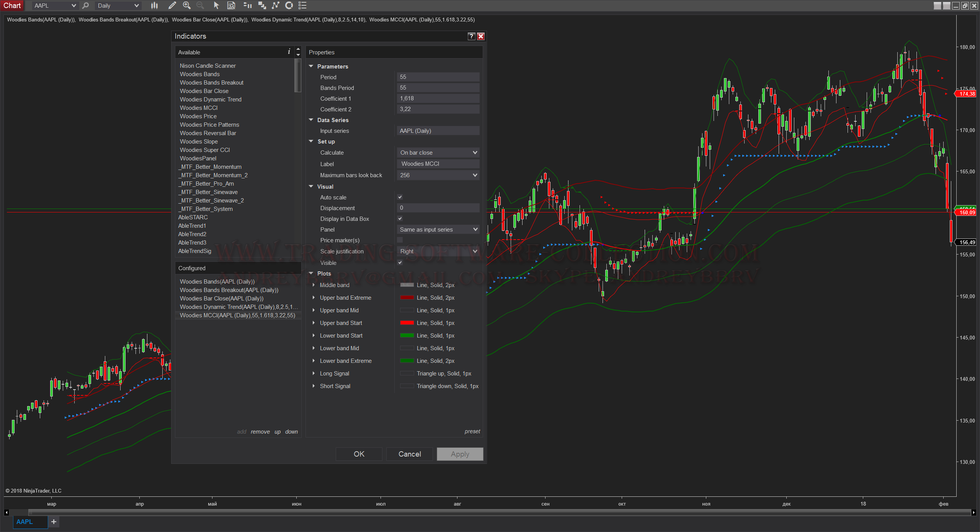This screenshot has height=532, width=980.
Task: Open the Calculate dropdown showing On bar close
Action: click(x=438, y=153)
